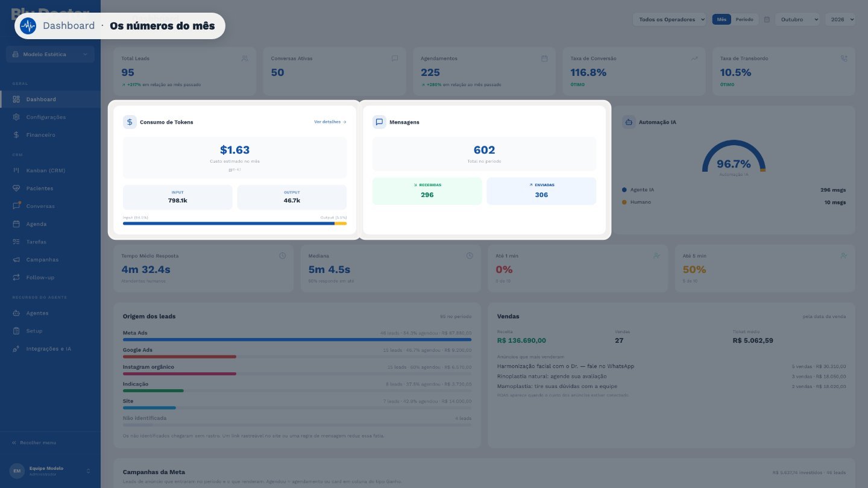Open the 2026 year dropdown
The height and width of the screenshot is (488, 868).
click(840, 19)
